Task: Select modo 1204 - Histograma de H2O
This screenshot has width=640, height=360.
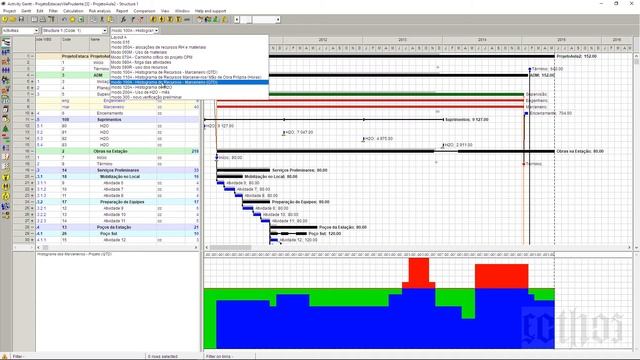Action: 189,87
